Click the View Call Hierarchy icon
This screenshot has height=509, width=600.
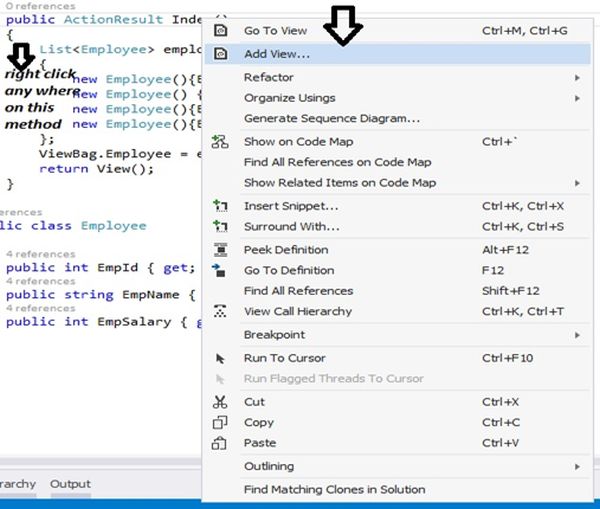coord(220,311)
